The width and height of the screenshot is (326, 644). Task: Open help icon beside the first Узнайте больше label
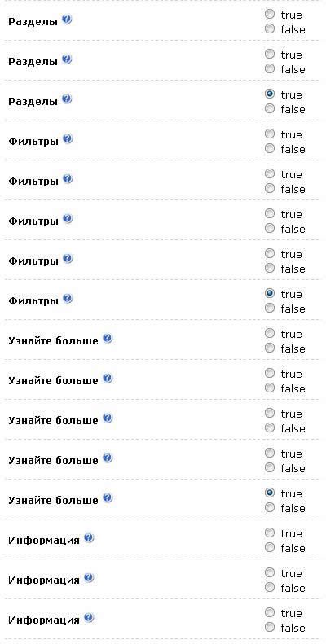pos(108,339)
